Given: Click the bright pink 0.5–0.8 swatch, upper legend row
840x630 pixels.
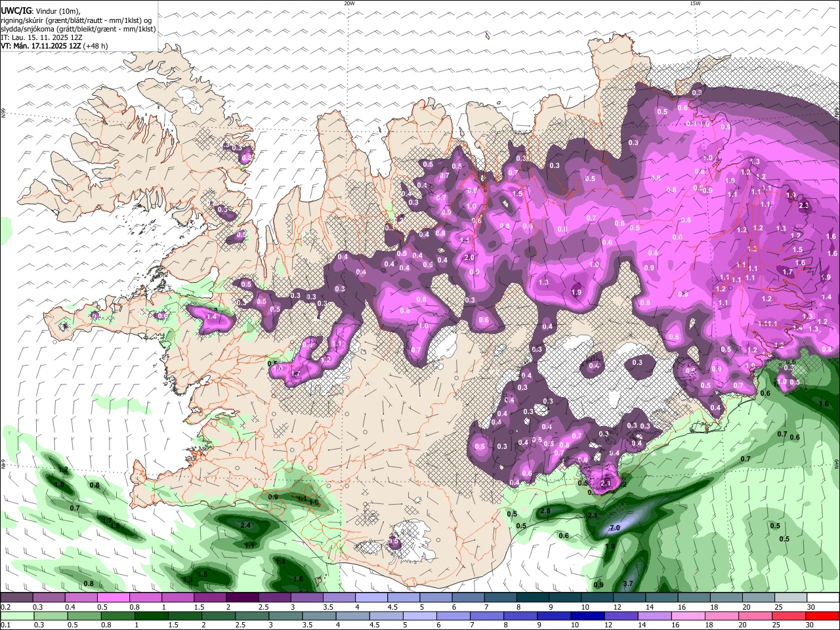Looking at the screenshot, I should (113, 598).
